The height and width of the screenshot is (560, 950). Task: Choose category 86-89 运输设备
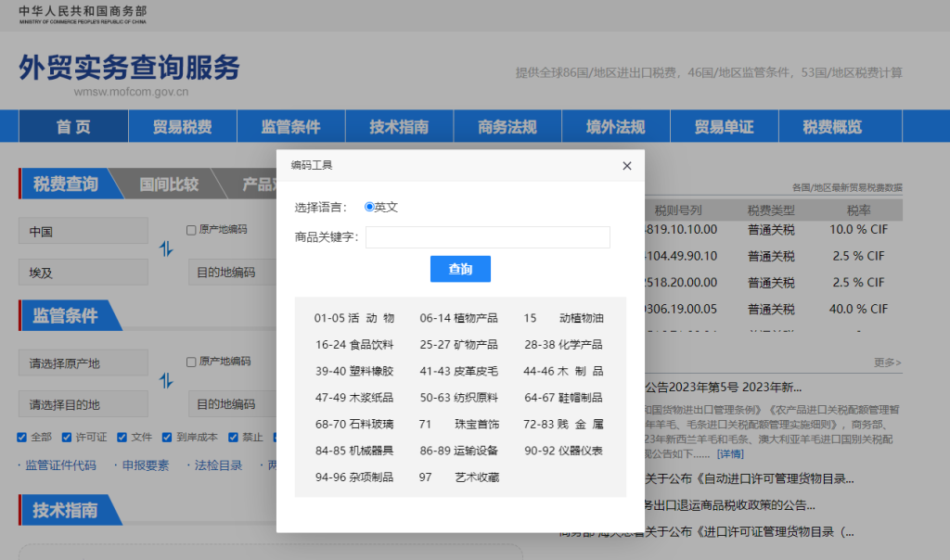458,451
